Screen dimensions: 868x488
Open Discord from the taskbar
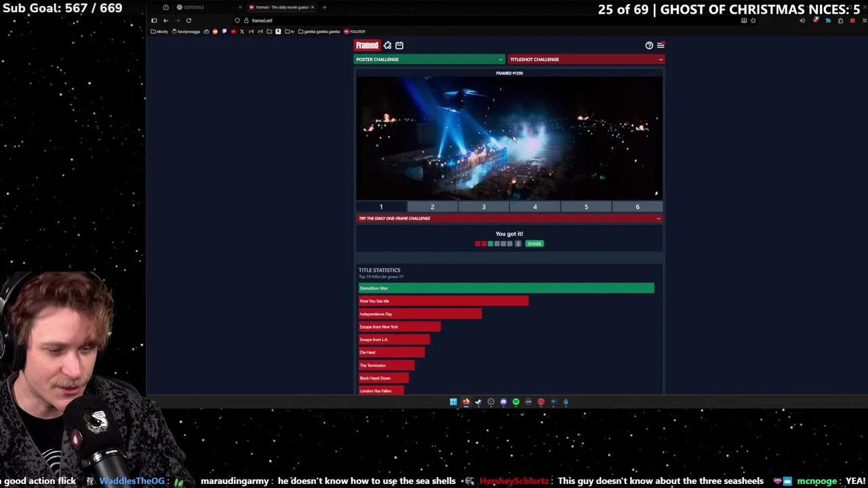pyautogui.click(x=503, y=402)
